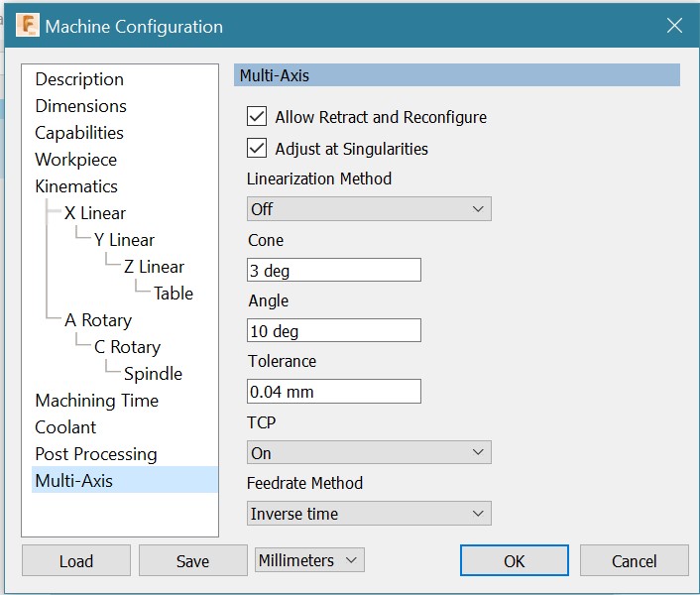
Task: Select the Z Linear axis node
Action: (x=154, y=267)
